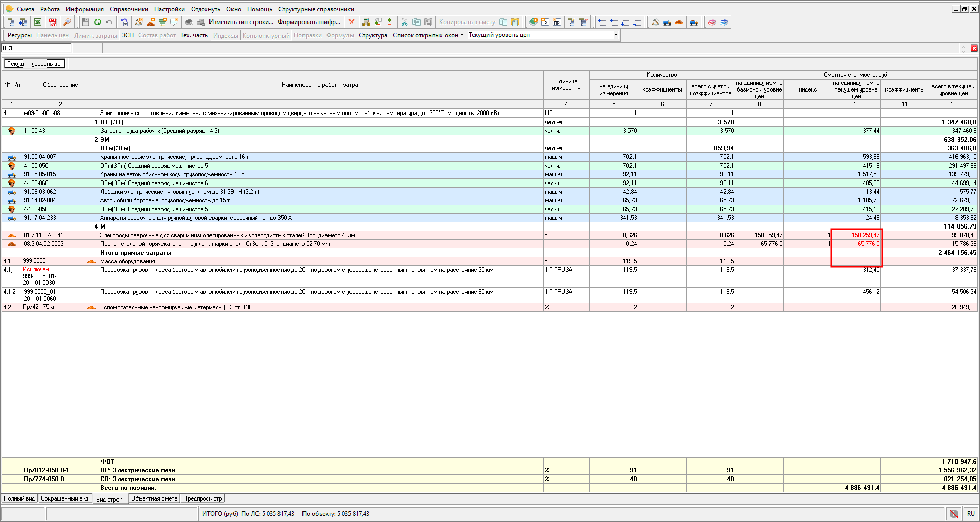Click the ЛС1 input field
980x522 pixels.
(x=36, y=48)
